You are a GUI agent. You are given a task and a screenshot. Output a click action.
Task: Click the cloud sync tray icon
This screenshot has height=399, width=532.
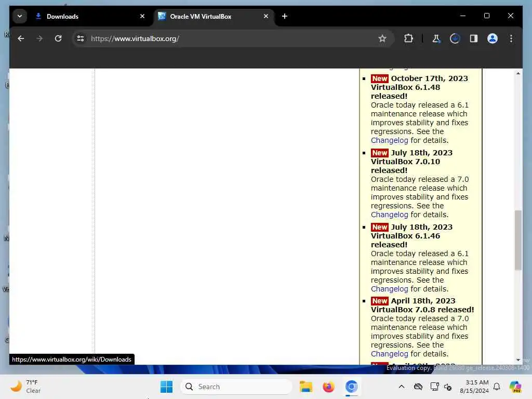coord(418,387)
